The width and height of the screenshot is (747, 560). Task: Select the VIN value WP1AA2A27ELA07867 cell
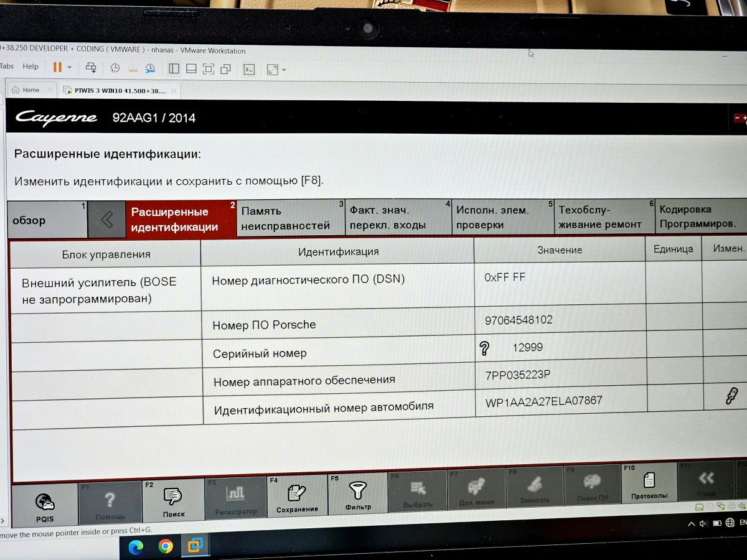coord(543,401)
